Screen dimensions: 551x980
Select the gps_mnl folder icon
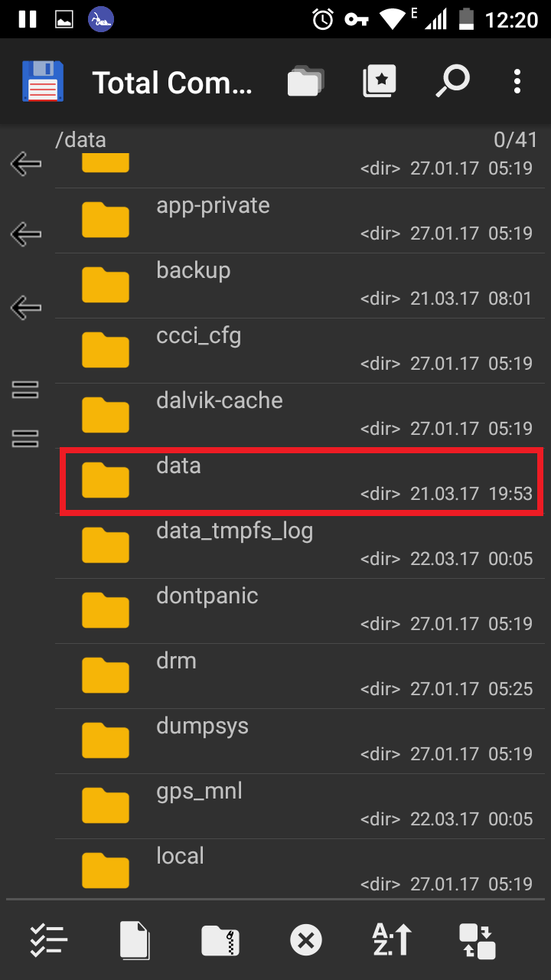106,805
